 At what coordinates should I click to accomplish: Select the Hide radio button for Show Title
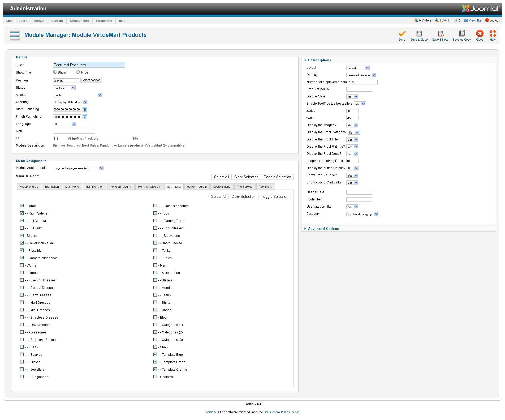click(x=78, y=72)
